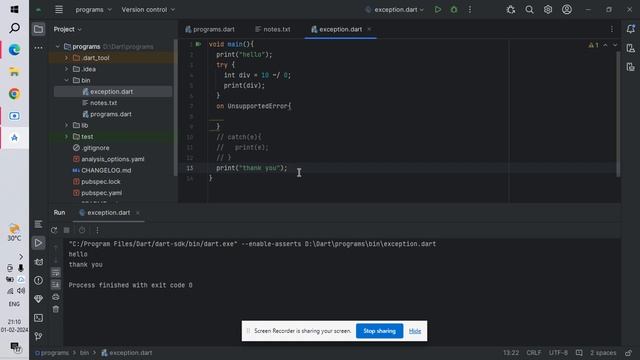Go to next highlighted error arrow
Viewport: 640px width, 360px height.
point(615,45)
